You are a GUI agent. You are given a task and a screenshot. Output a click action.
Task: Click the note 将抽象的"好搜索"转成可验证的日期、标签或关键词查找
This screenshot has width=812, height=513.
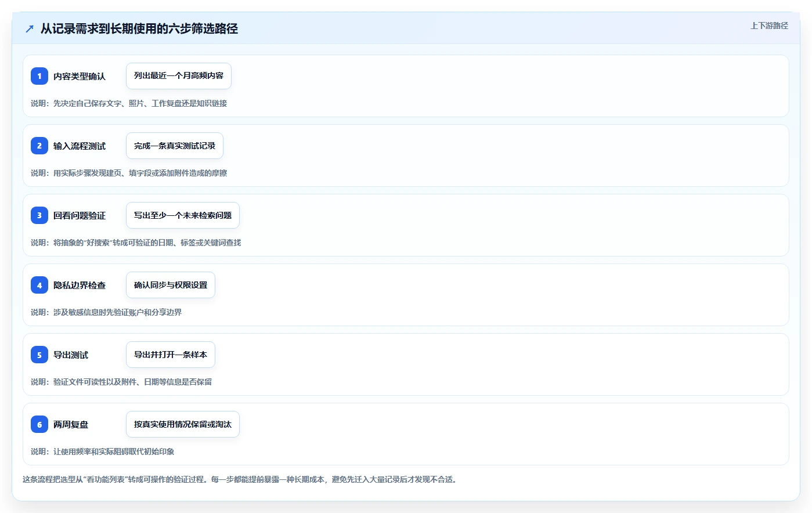(x=147, y=243)
